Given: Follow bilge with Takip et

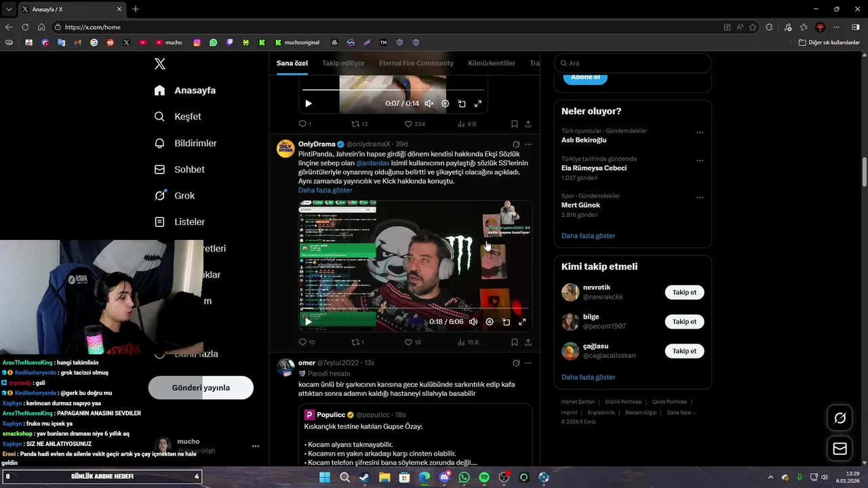Looking at the screenshot, I should 684,321.
